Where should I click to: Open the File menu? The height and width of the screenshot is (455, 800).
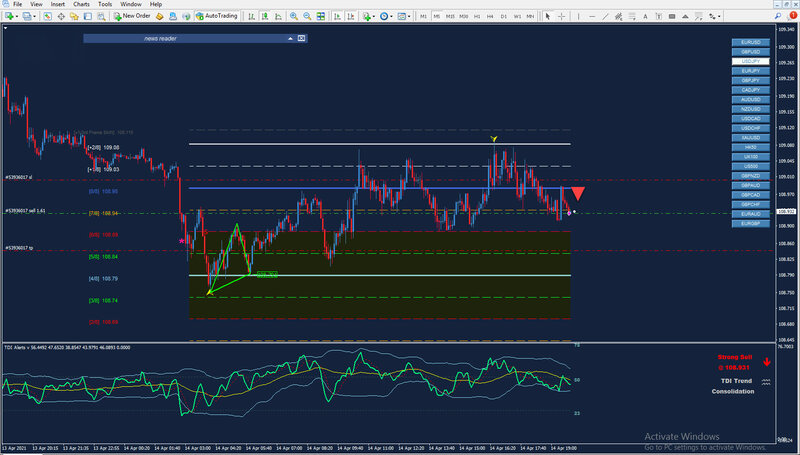click(17, 4)
